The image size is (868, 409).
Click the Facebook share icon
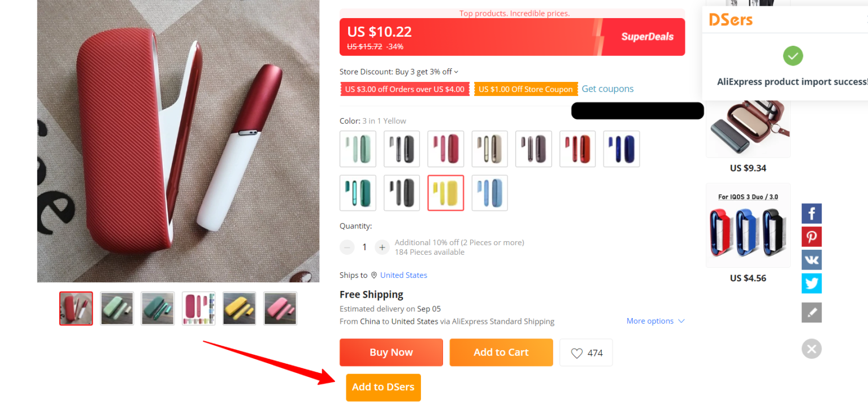(811, 214)
